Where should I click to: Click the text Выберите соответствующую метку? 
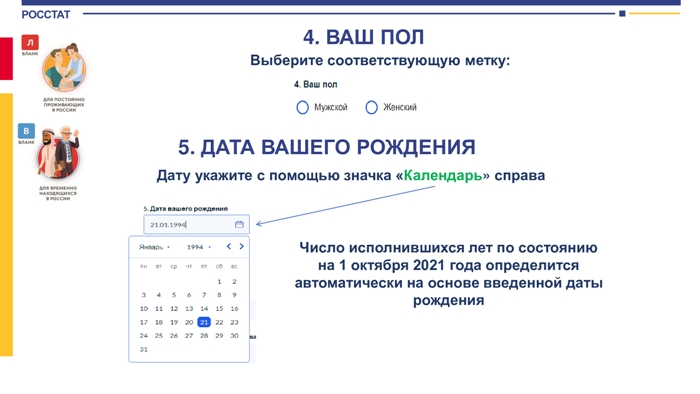380,60
